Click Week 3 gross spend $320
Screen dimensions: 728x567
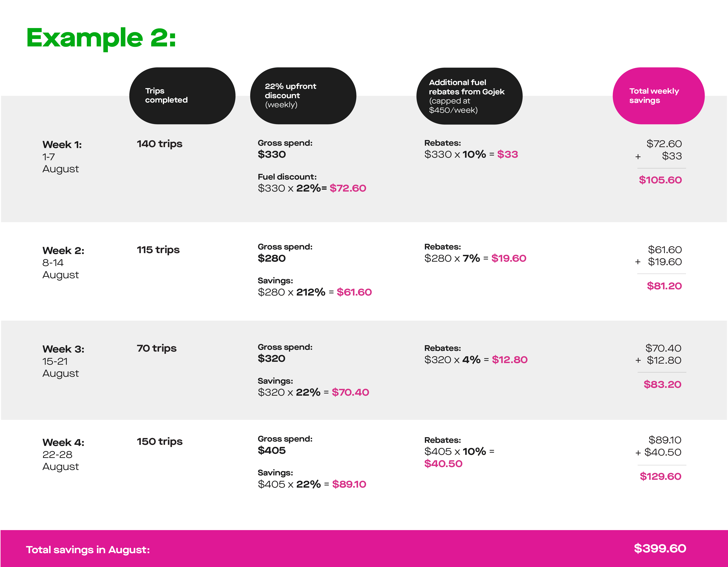point(271,359)
